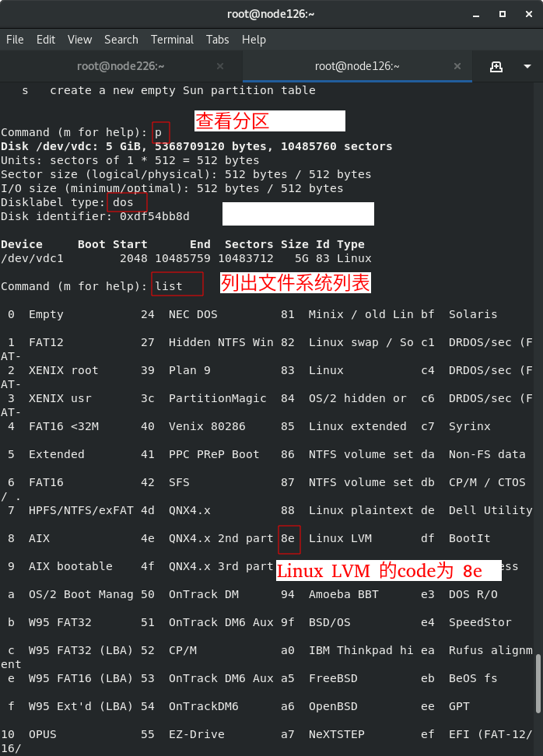Viewport: 543px width, 756px height.
Task: Open the Help menu
Action: pos(254,40)
